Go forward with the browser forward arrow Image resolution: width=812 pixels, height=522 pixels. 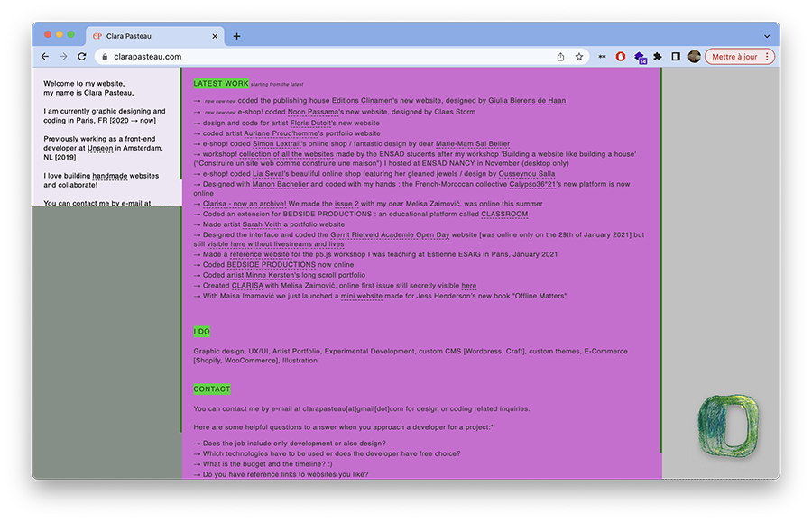pos(63,57)
